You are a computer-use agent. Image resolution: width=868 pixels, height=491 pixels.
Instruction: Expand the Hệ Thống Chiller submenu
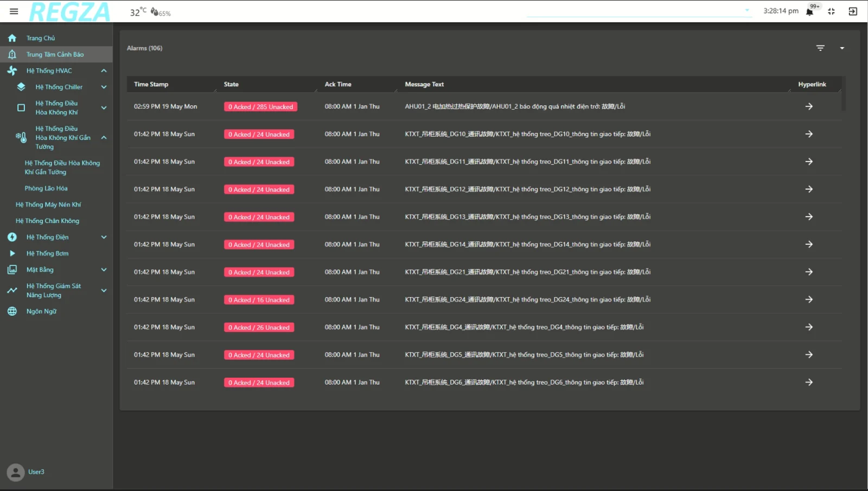coord(104,87)
